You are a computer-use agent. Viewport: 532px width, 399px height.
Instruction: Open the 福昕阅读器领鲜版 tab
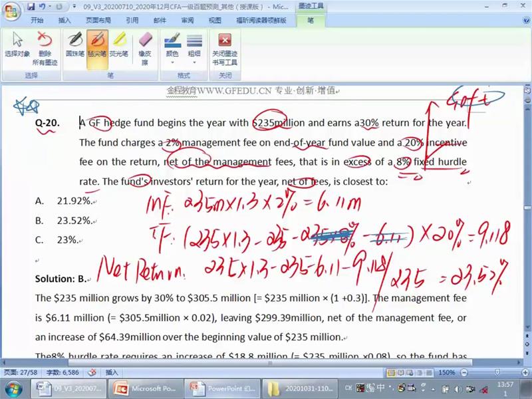(x=261, y=21)
